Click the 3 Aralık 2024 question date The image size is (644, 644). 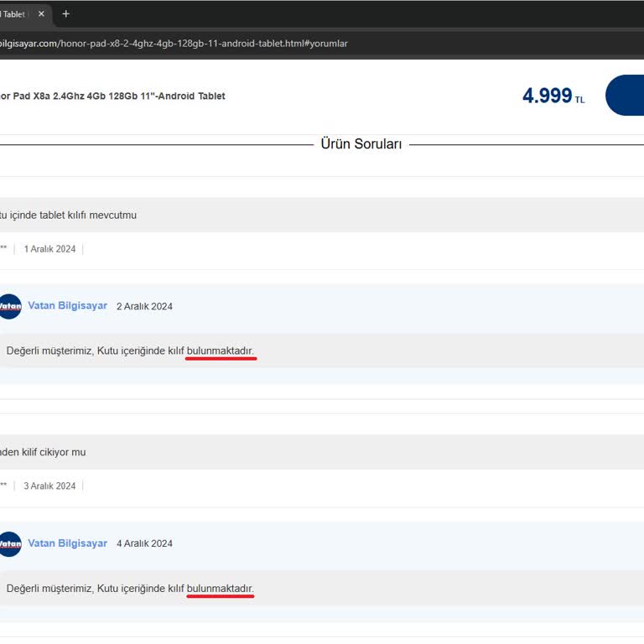(x=49, y=486)
